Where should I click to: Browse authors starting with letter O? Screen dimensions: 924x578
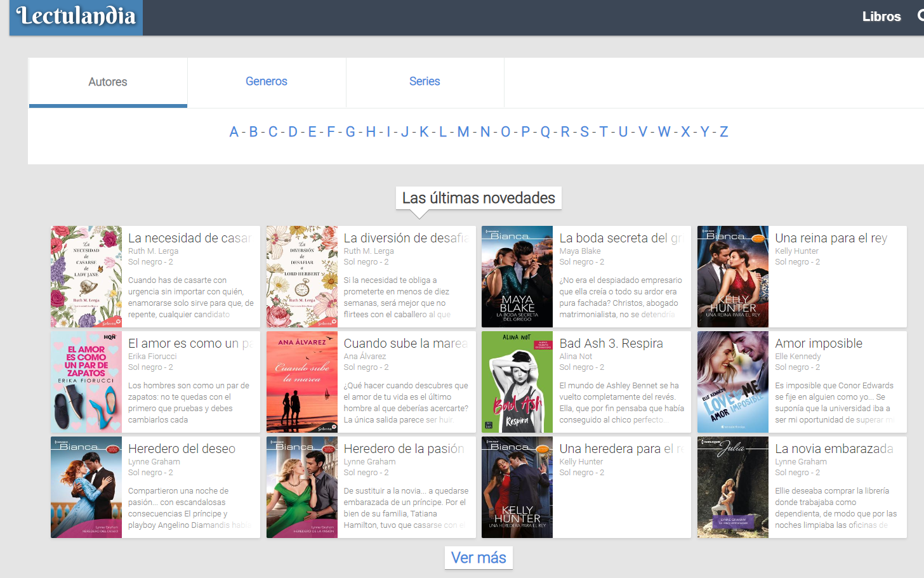click(x=505, y=132)
